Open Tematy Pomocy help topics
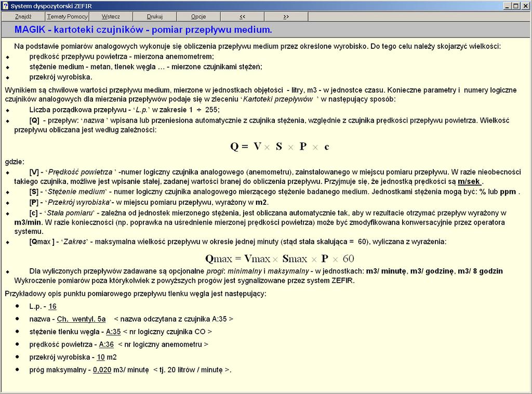The height and width of the screenshot is (394, 532). tap(67, 17)
